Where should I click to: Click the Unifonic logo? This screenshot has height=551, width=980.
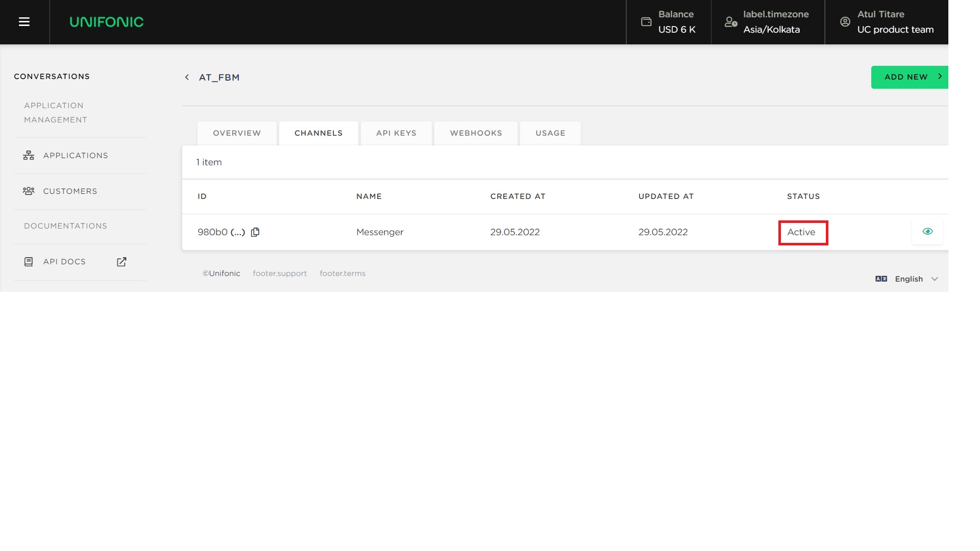[107, 22]
